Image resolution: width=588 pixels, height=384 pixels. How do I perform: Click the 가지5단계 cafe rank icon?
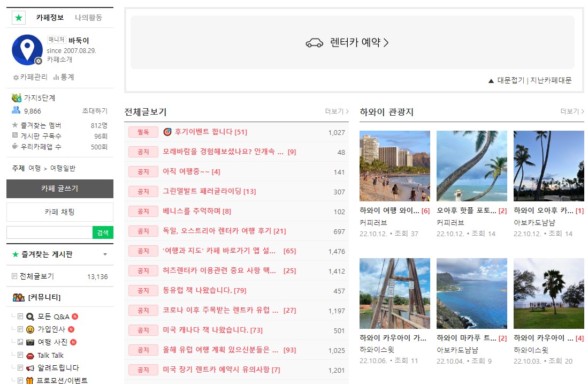[16, 98]
